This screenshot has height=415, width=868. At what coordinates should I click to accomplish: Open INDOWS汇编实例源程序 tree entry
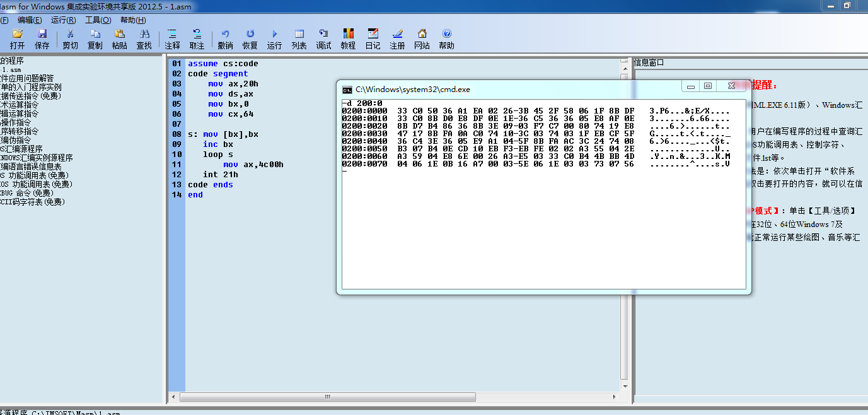point(37,158)
